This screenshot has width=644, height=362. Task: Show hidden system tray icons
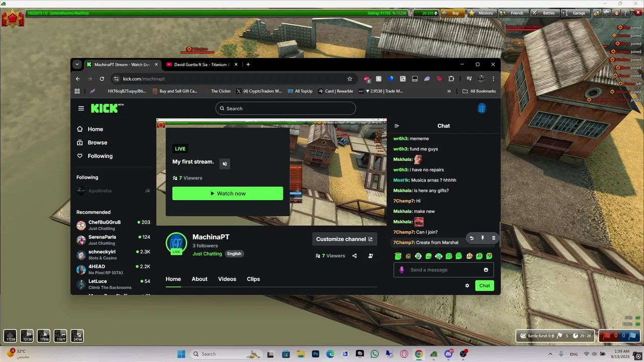(550, 354)
